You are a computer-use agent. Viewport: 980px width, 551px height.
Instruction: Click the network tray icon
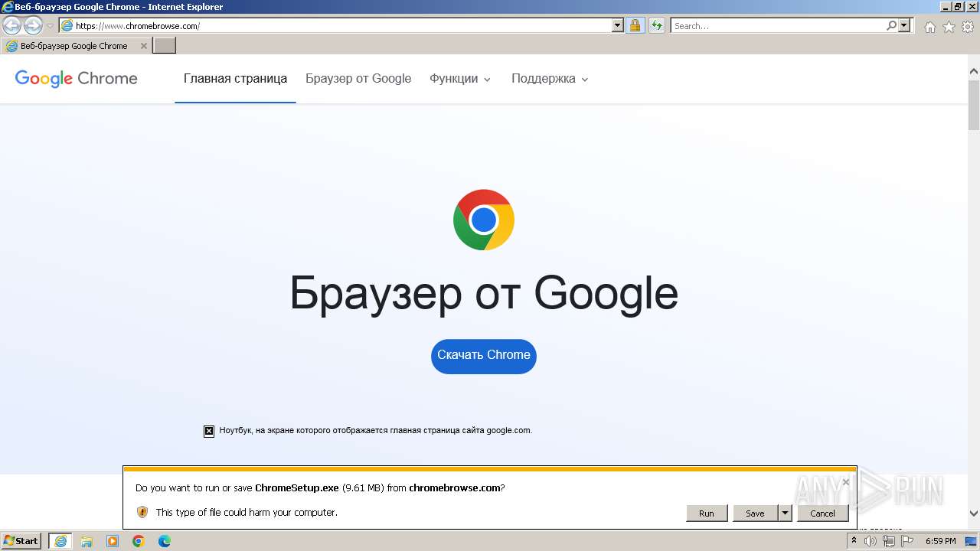coord(888,542)
